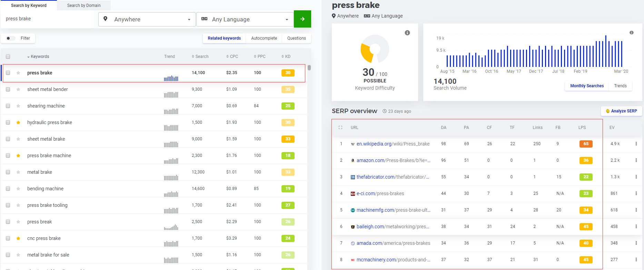This screenshot has height=270, width=644.
Task: Tick the select-all keywords checkbox
Action: click(x=8, y=57)
